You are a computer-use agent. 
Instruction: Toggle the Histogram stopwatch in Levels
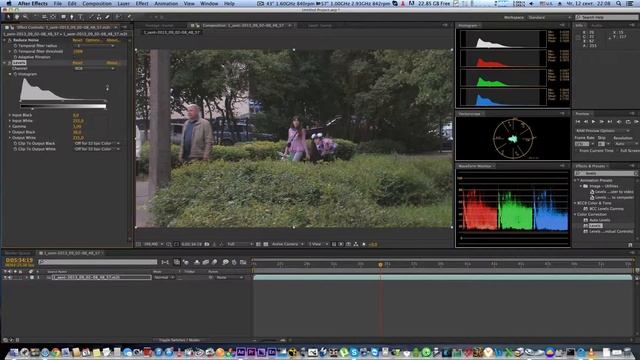tap(16, 74)
